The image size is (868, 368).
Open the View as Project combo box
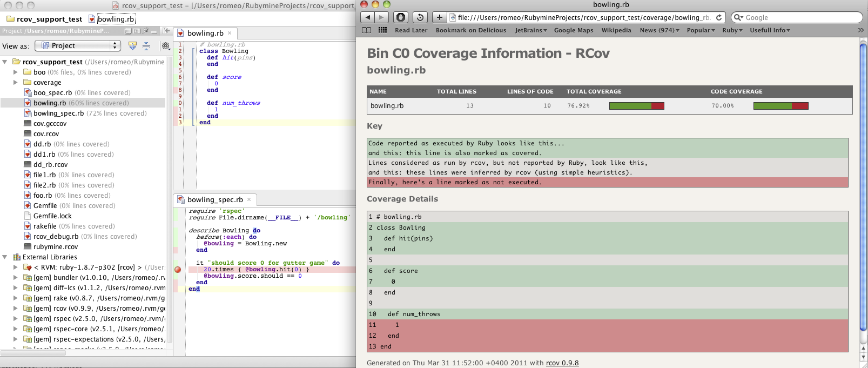click(x=77, y=46)
